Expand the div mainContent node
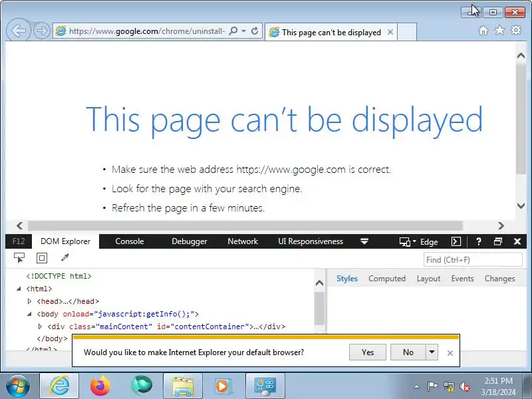Image resolution: width=532 pixels, height=399 pixels. pos(40,327)
